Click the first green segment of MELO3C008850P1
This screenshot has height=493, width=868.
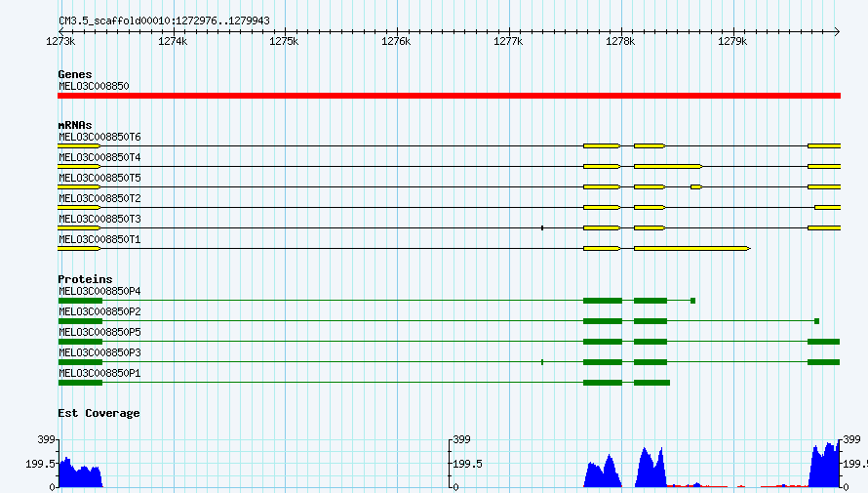[x=80, y=383]
